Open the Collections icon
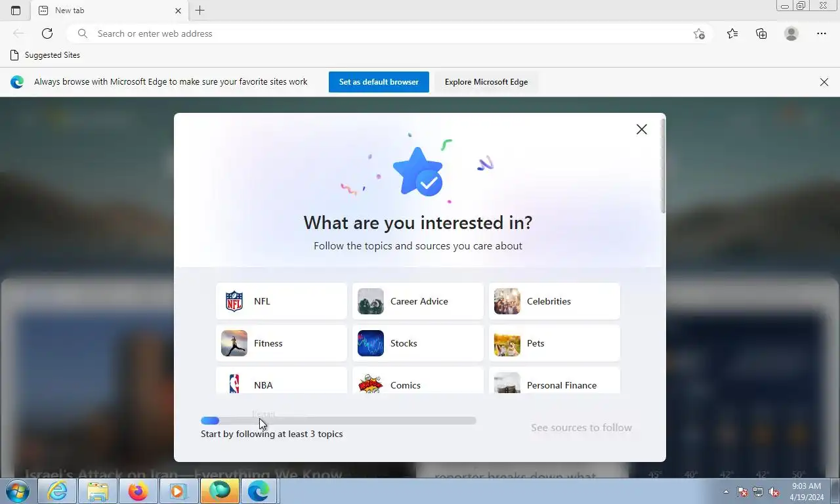Screen dimensions: 840x504 [761, 33]
